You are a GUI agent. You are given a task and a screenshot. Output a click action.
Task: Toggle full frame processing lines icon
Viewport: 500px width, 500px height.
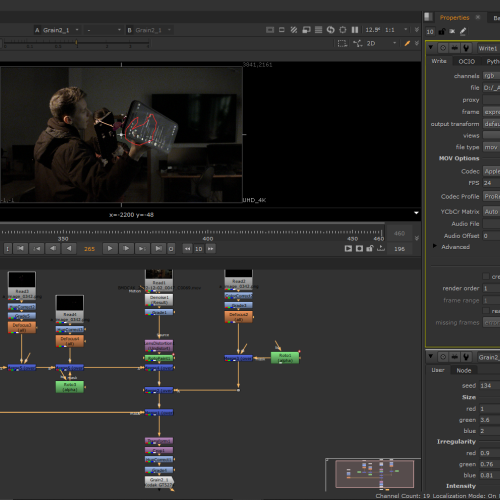(x=318, y=30)
